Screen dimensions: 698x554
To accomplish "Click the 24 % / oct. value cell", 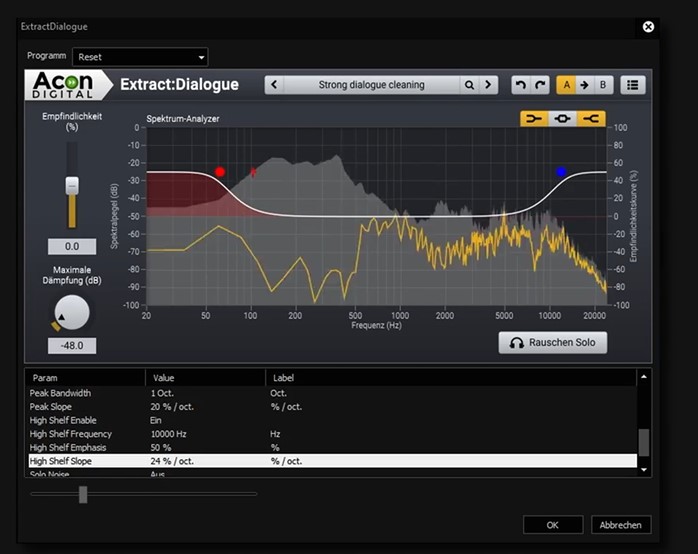I will click(172, 461).
